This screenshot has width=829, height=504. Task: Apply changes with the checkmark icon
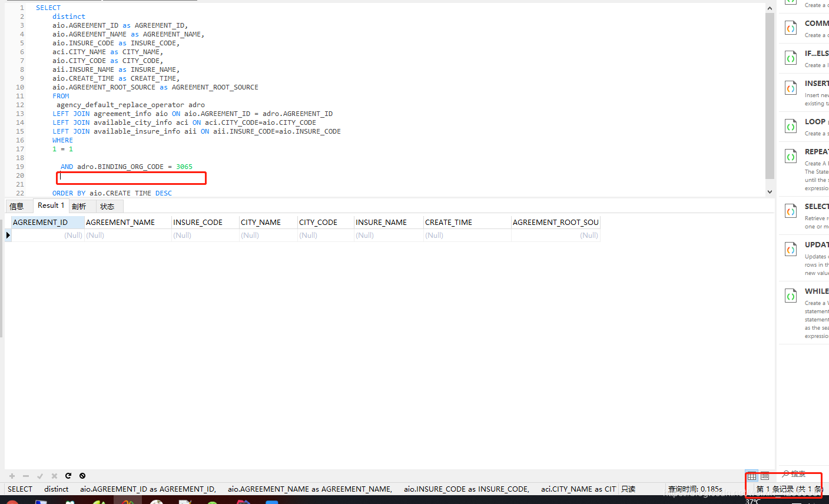point(40,476)
